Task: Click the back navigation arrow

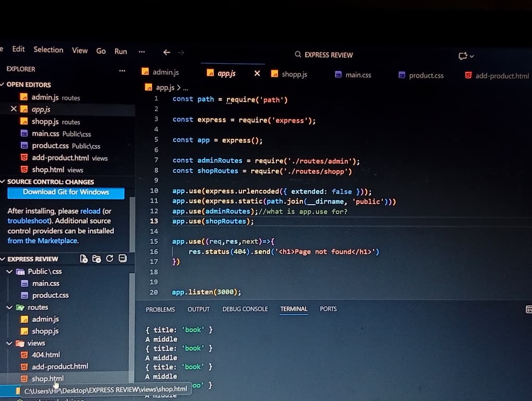Action: pos(166,52)
